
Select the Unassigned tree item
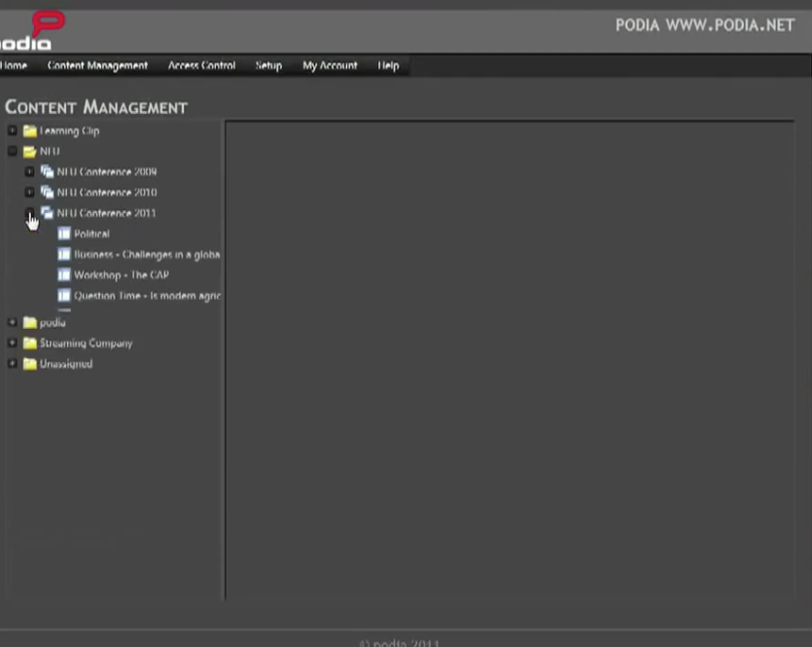(x=66, y=364)
